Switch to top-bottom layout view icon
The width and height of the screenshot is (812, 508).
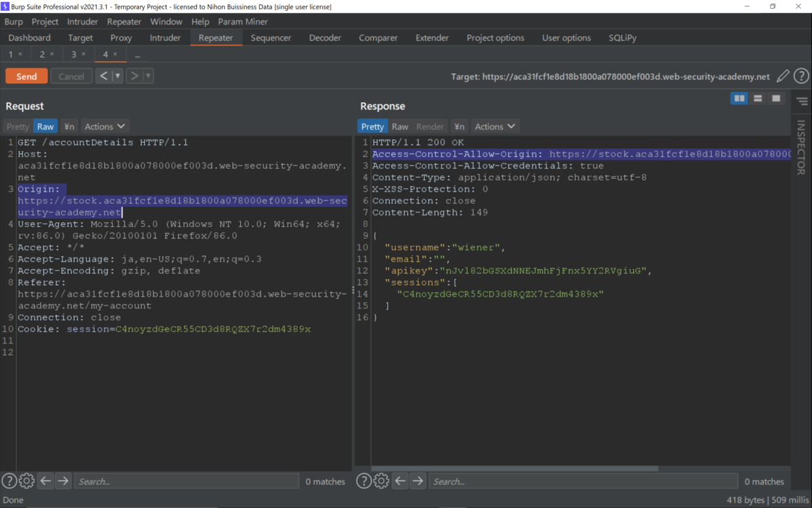(758, 99)
